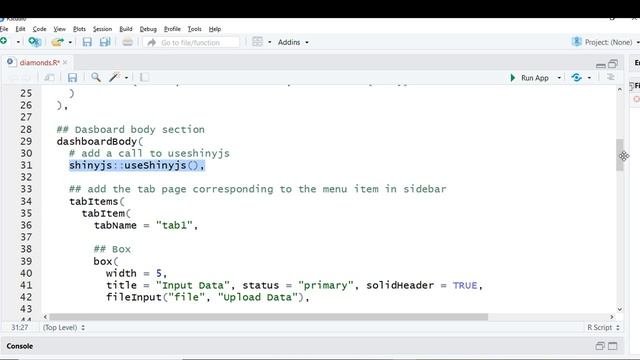
Task: Click the Save All documents icon
Action: (105, 42)
